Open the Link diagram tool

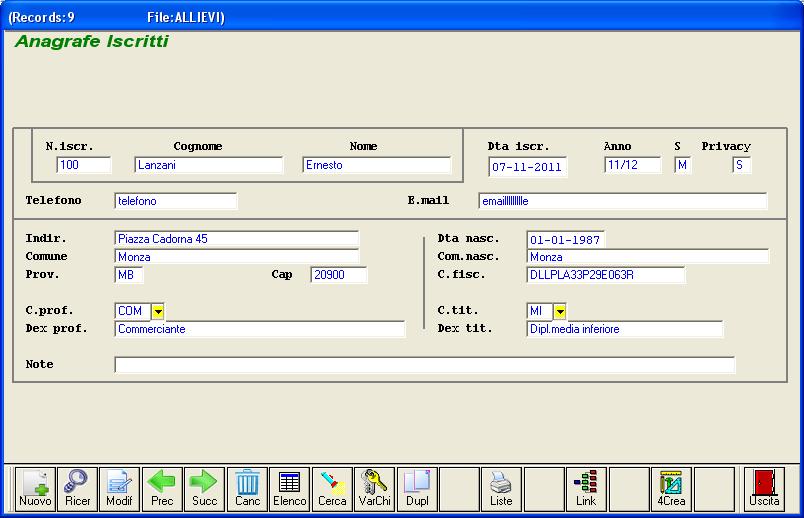[586, 489]
